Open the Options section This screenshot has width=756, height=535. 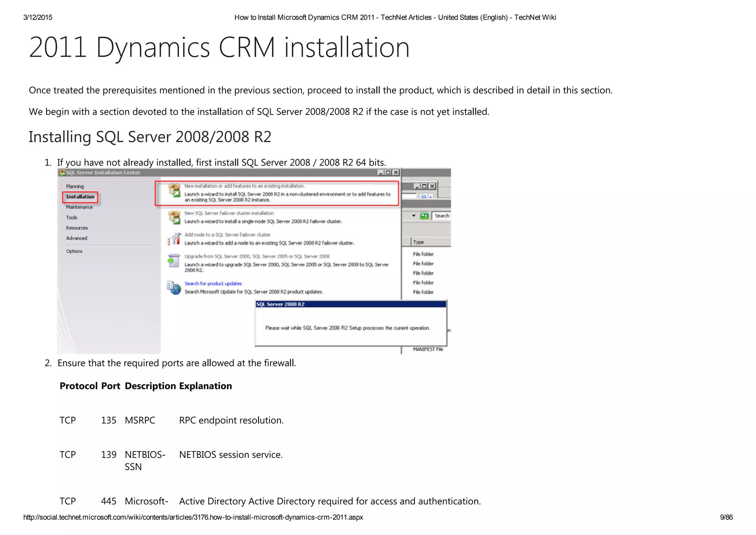point(74,251)
